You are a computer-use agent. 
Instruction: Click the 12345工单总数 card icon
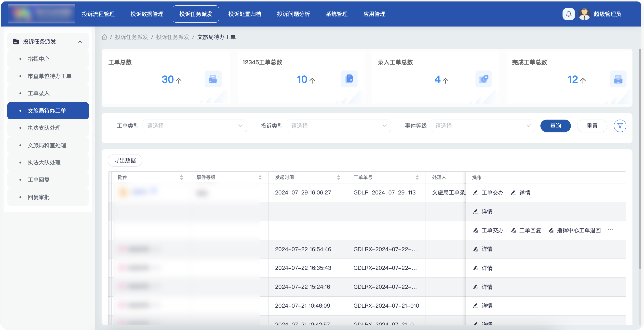point(349,79)
